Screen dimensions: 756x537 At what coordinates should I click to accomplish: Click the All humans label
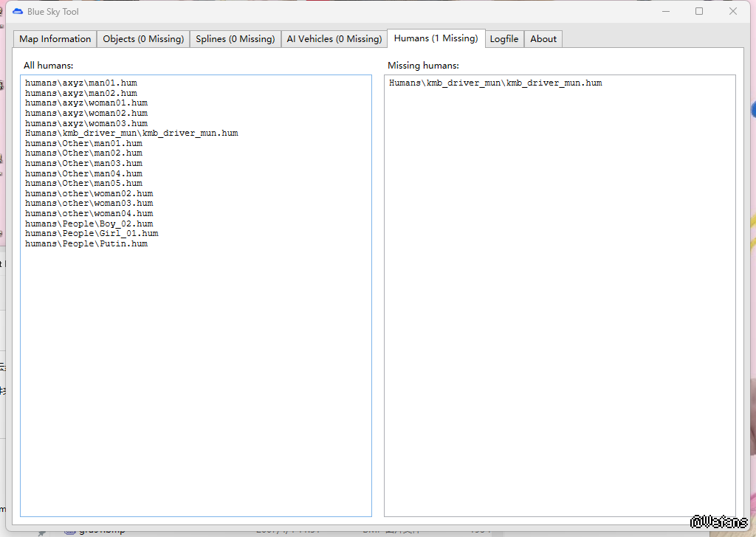[x=48, y=66]
